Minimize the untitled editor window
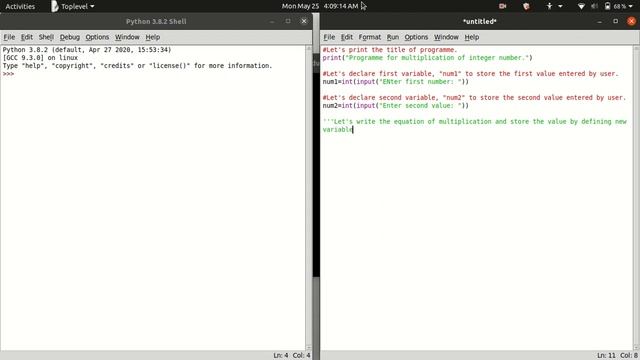This screenshot has width=640, height=360. (600, 21)
